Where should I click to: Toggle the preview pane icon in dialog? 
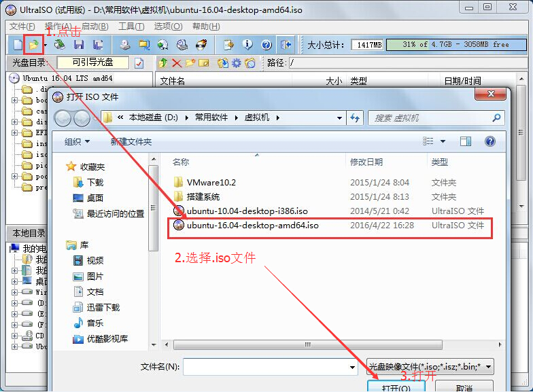coord(466,141)
